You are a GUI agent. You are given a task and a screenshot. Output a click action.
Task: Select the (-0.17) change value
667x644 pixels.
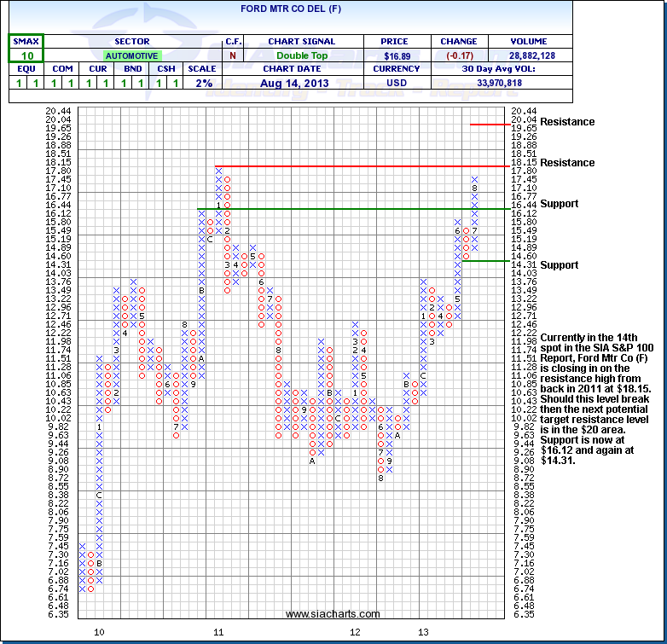point(458,55)
